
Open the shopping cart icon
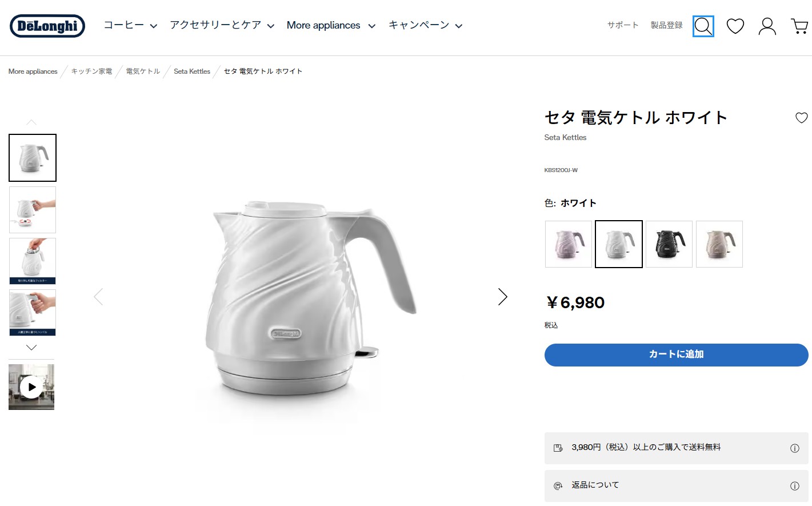(799, 26)
